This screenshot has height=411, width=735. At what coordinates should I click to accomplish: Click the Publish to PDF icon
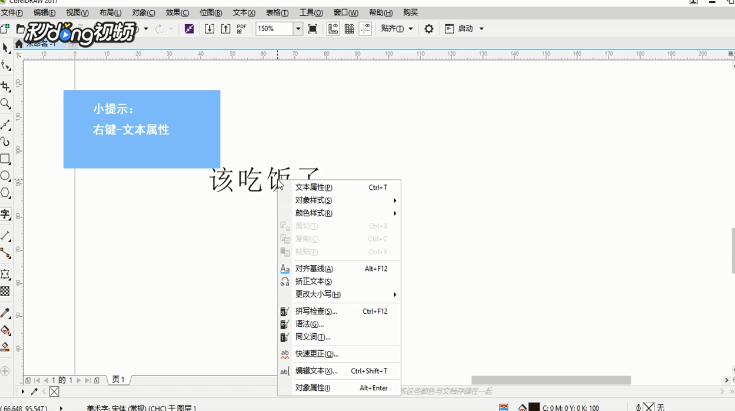point(241,29)
